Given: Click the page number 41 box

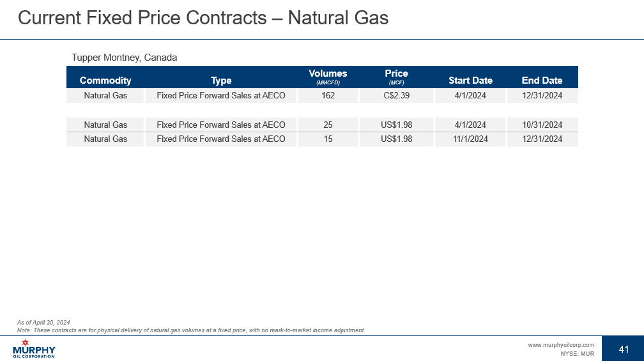Looking at the screenshot, I should [624, 349].
